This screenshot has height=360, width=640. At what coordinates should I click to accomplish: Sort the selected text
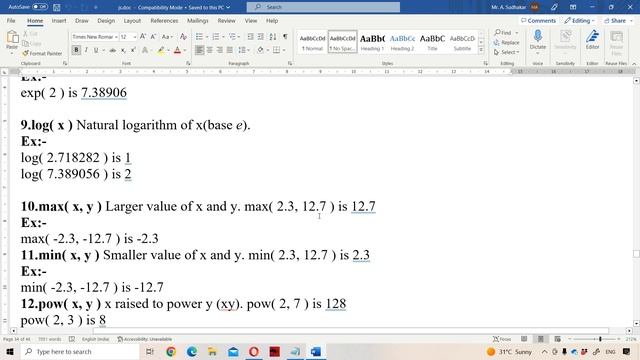[x=273, y=37]
